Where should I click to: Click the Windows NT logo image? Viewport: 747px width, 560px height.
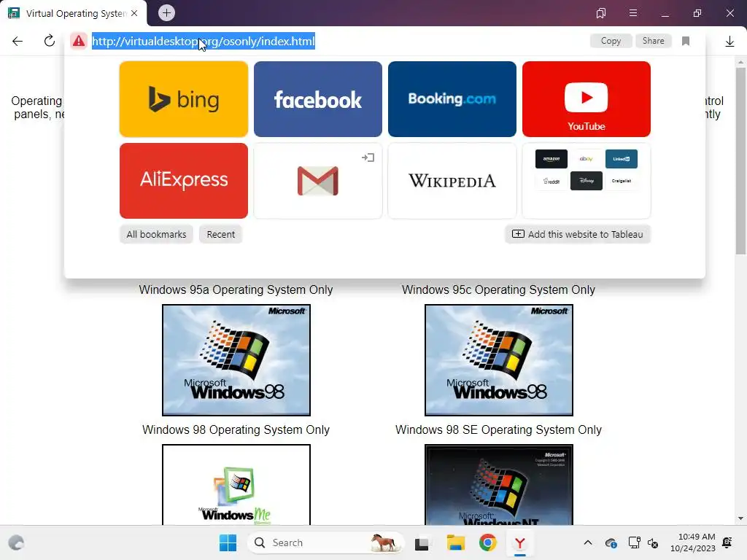tap(499, 485)
